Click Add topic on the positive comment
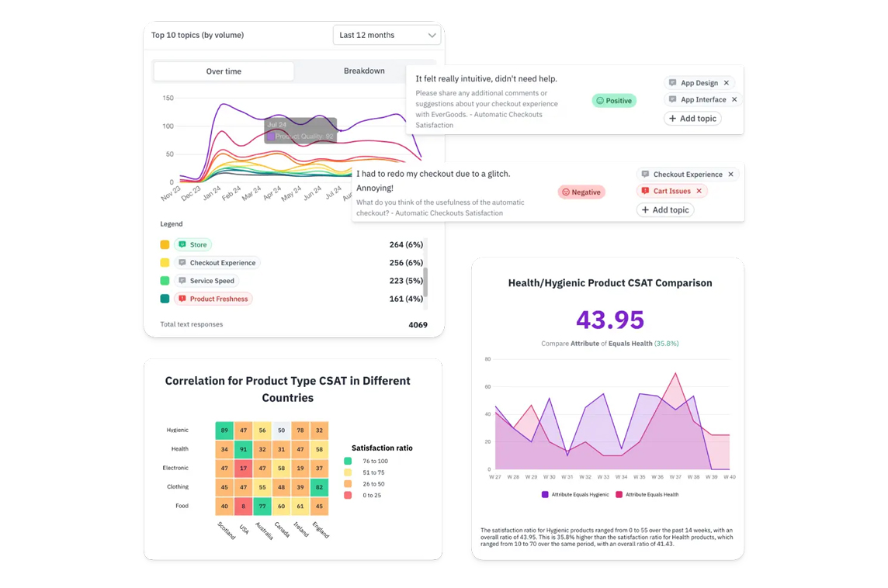 point(692,118)
